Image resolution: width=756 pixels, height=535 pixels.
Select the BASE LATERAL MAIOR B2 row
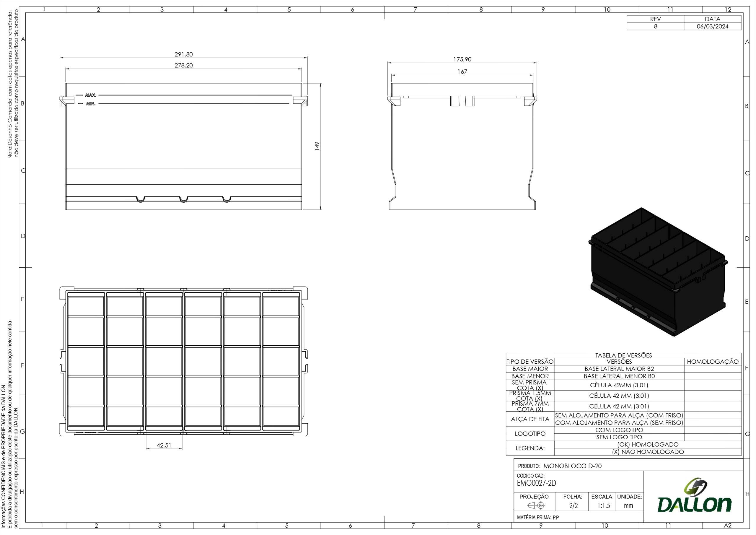pos(619,369)
